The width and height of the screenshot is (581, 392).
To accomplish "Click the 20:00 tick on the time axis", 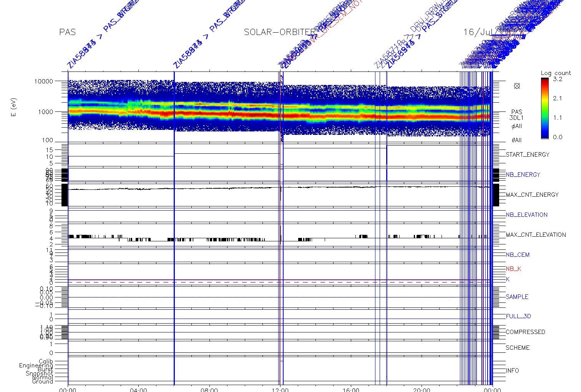I will click(x=422, y=389).
